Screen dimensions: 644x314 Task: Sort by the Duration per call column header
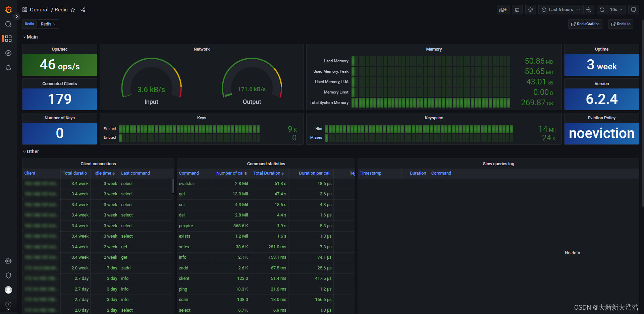315,173
